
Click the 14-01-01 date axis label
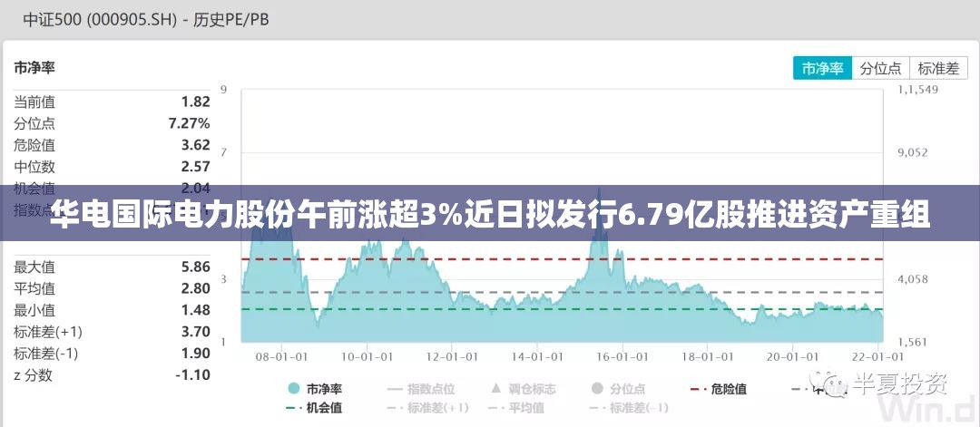[537, 356]
